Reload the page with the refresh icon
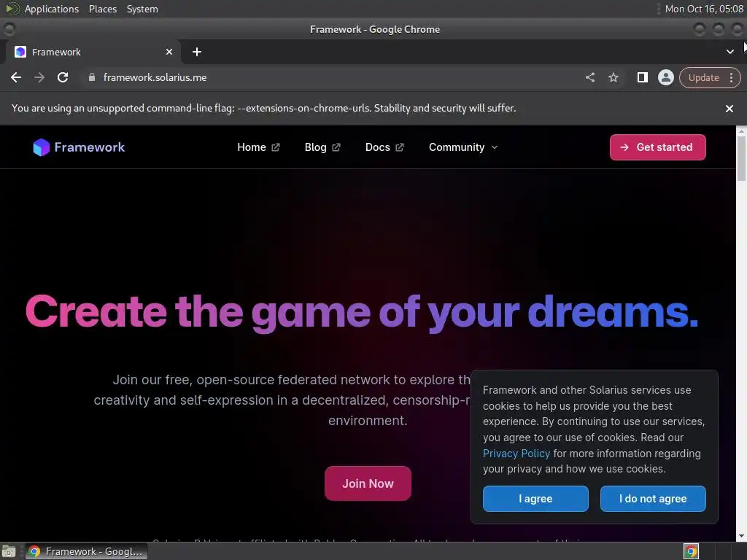This screenshot has height=560, width=747. pos(63,77)
